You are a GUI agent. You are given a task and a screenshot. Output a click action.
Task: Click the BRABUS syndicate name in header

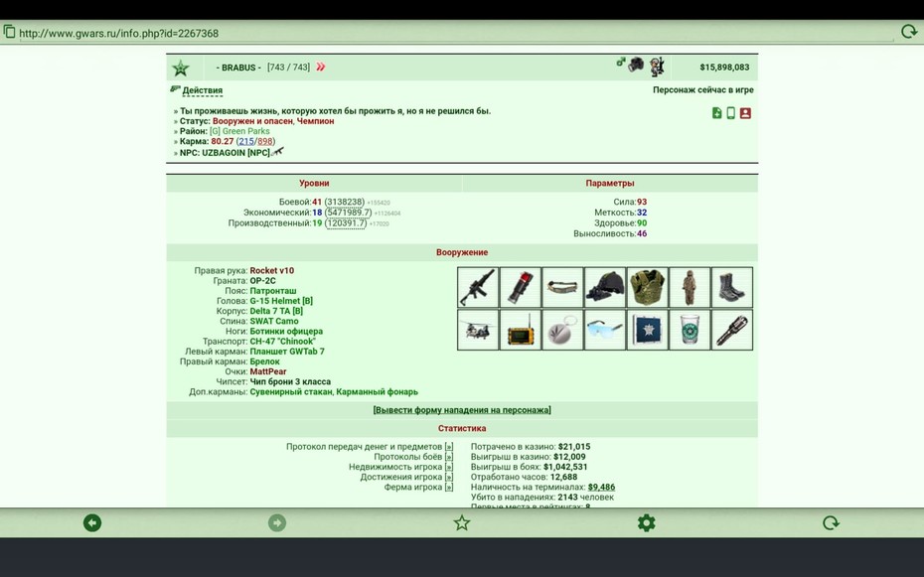click(238, 68)
